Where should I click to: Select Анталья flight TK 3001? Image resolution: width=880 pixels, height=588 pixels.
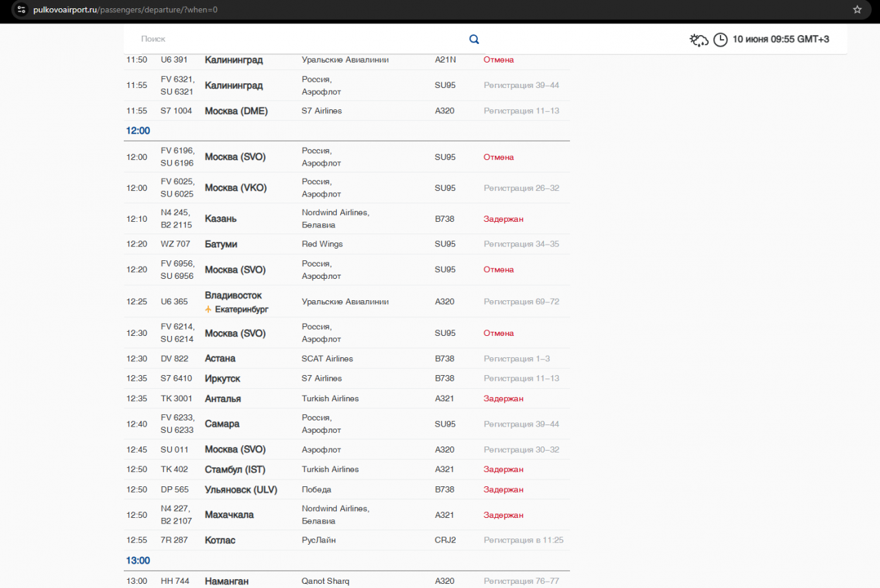(x=346, y=398)
